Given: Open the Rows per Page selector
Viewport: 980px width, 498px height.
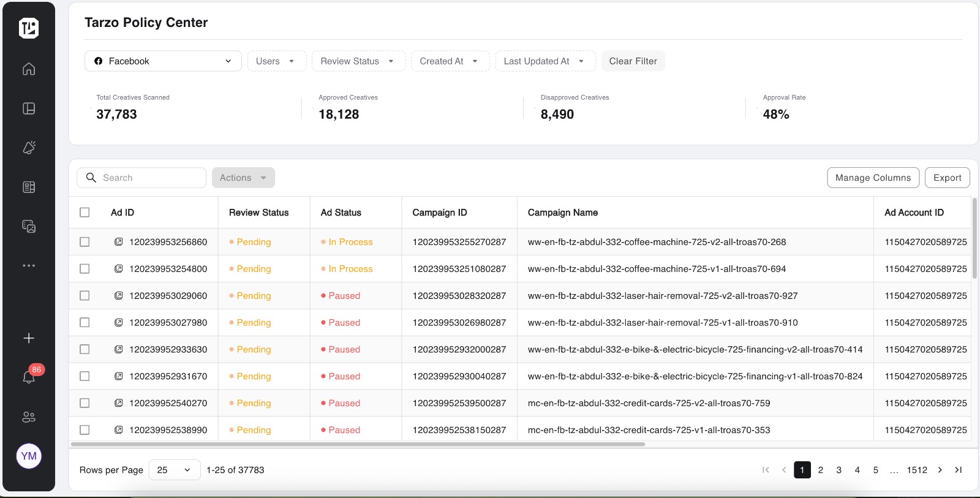Looking at the screenshot, I should [x=174, y=470].
